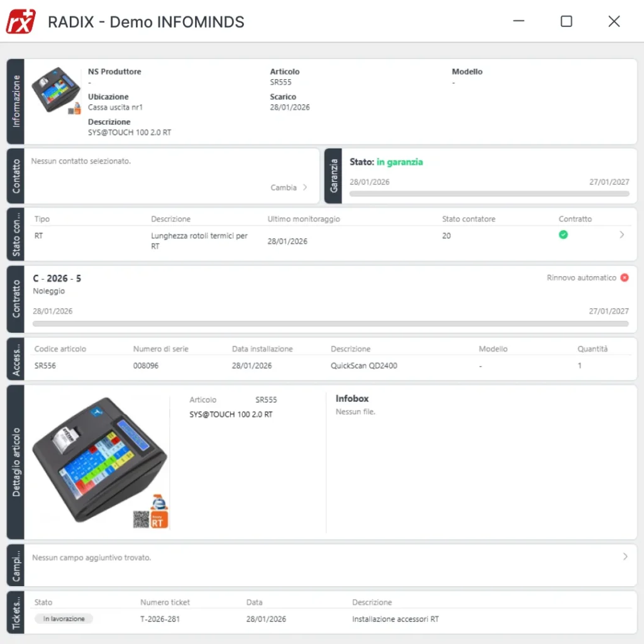Click the In lavorazione status badge
This screenshot has height=644, width=644.
[x=64, y=619]
